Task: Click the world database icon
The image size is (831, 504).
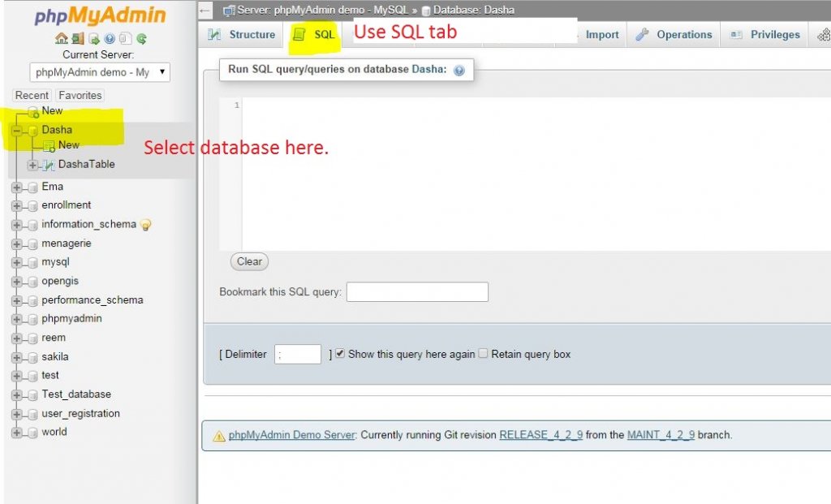Action: click(x=32, y=433)
